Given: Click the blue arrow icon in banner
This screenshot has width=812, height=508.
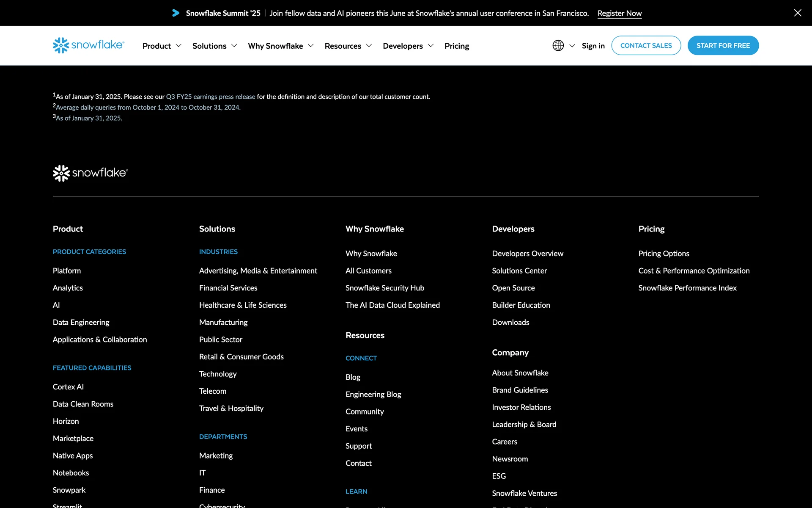Looking at the screenshot, I should [x=176, y=13].
